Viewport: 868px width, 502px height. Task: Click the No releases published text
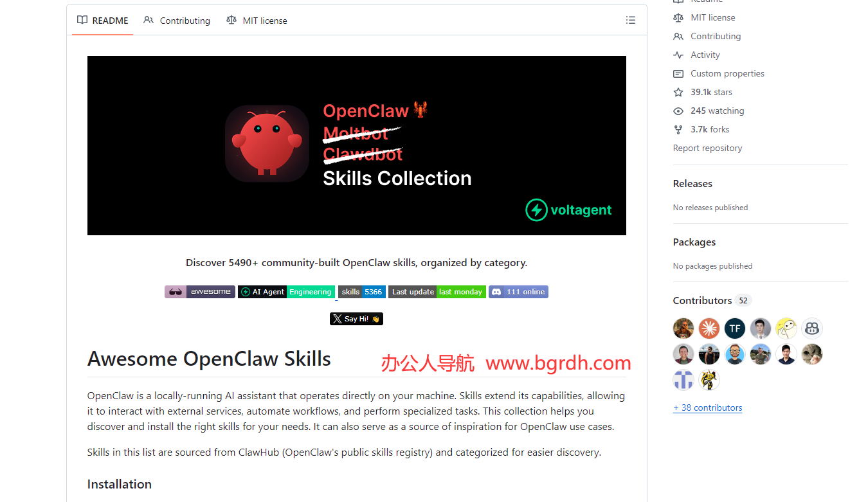coord(710,208)
